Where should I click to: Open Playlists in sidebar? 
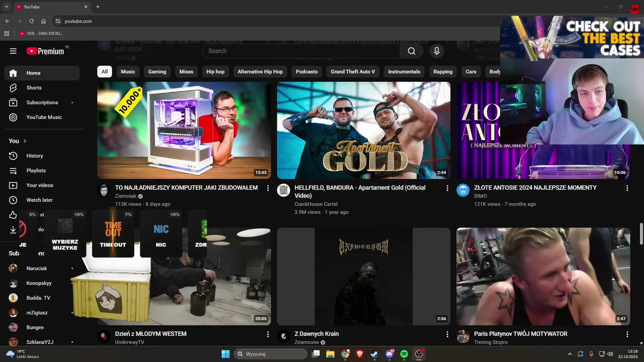42,170
